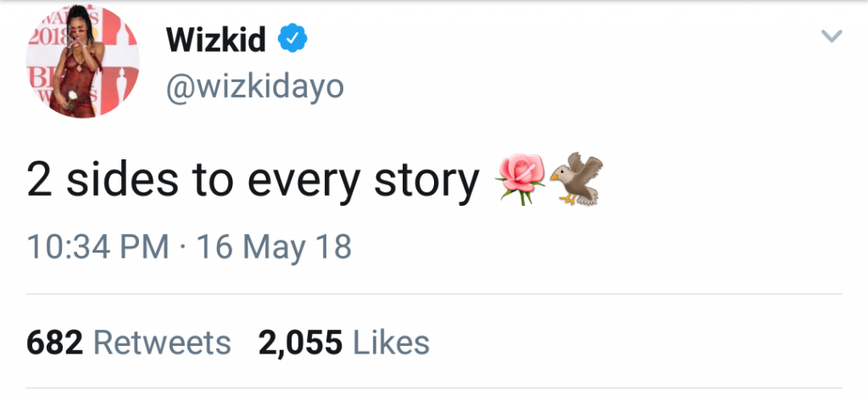Screen dimensions: 868x395
Task: Click the bird emoji in the tweet
Action: pos(576,179)
